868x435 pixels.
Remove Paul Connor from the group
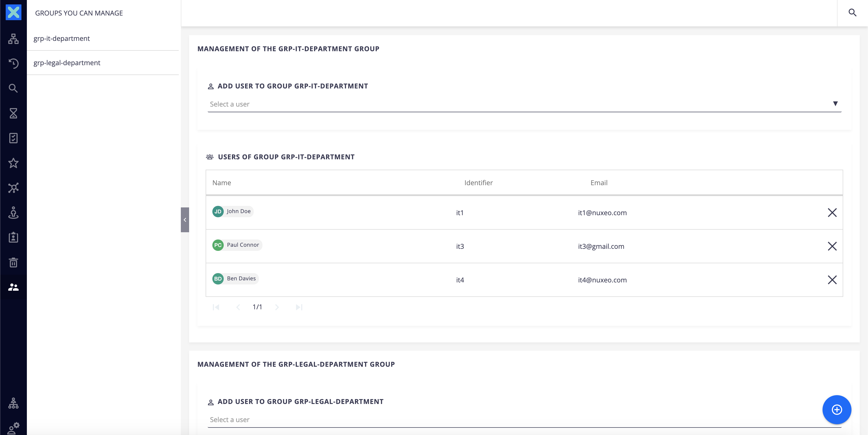tap(832, 246)
